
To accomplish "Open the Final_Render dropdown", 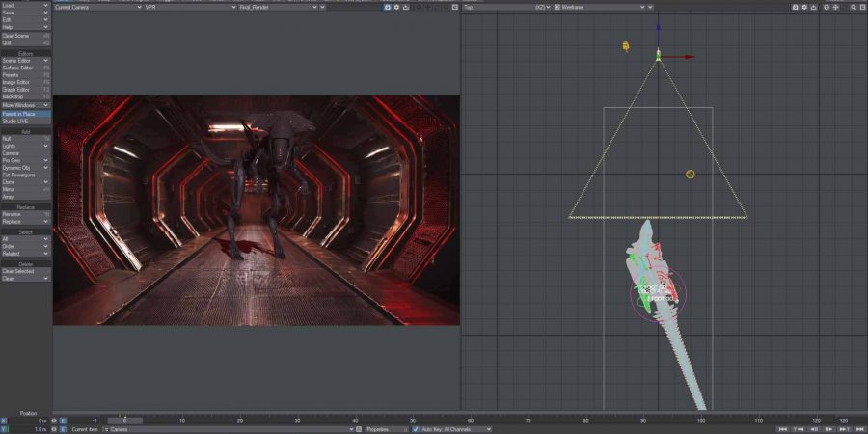I will pyautogui.click(x=278, y=7).
